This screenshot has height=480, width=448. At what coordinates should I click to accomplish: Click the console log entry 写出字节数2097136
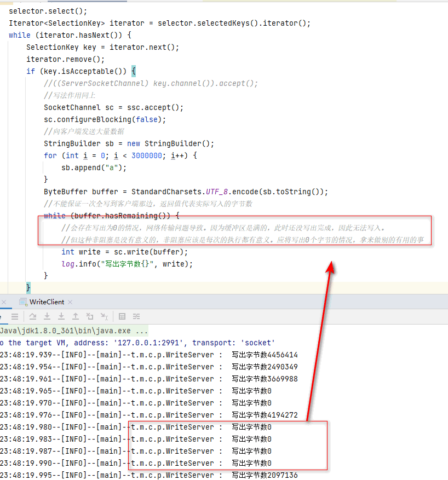click(x=265, y=476)
